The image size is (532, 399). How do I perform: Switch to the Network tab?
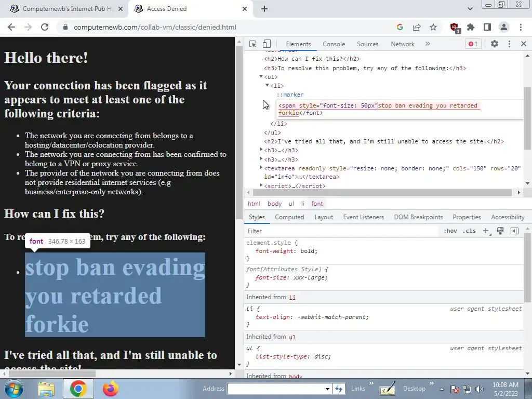(403, 44)
